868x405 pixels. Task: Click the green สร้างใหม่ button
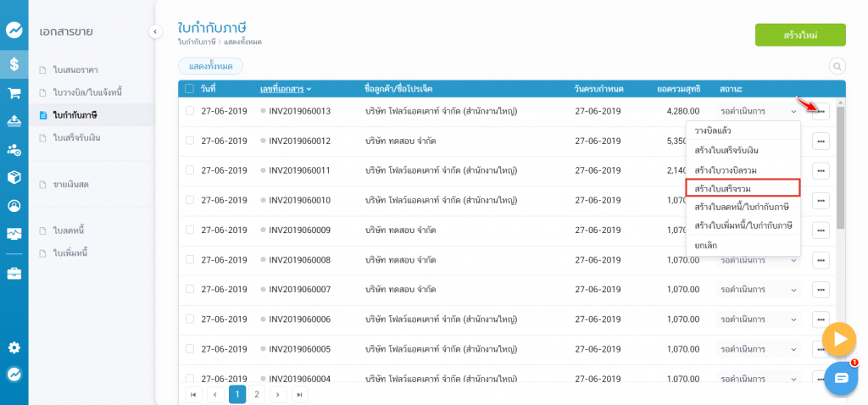pyautogui.click(x=800, y=35)
